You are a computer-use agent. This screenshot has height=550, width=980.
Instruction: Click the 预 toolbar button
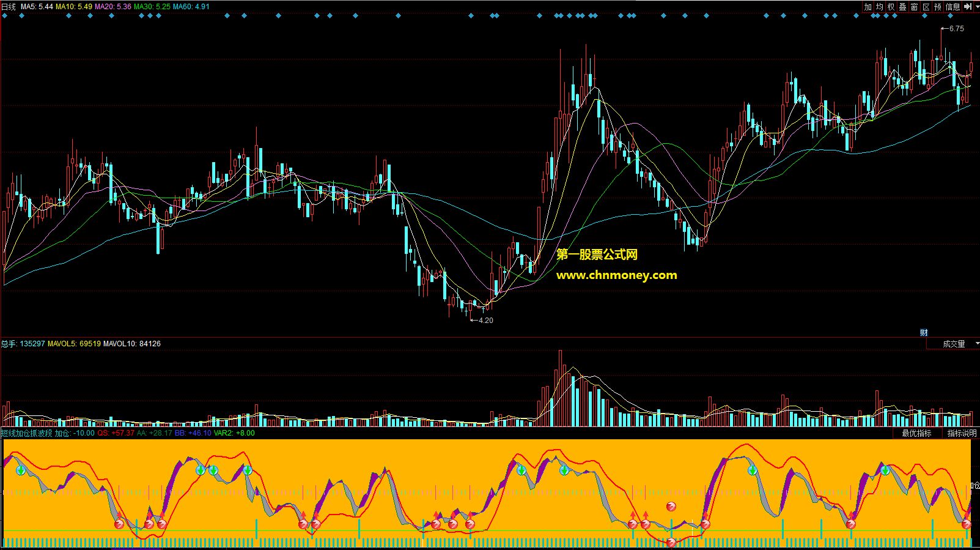[938, 7]
